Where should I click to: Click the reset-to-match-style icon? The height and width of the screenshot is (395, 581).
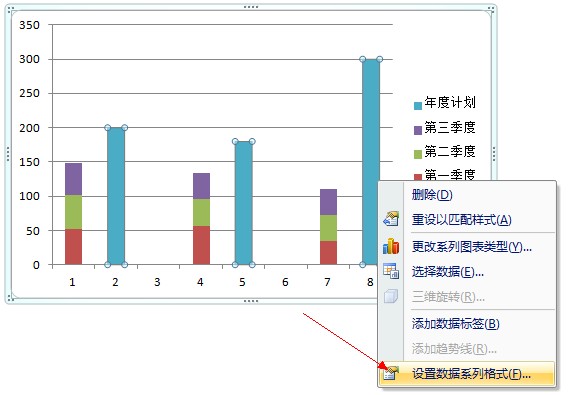click(x=391, y=219)
